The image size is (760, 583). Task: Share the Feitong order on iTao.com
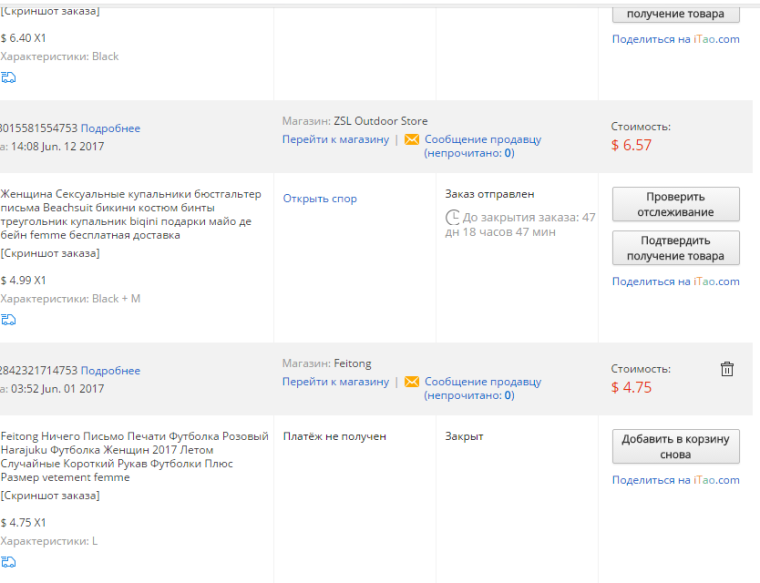(x=676, y=480)
